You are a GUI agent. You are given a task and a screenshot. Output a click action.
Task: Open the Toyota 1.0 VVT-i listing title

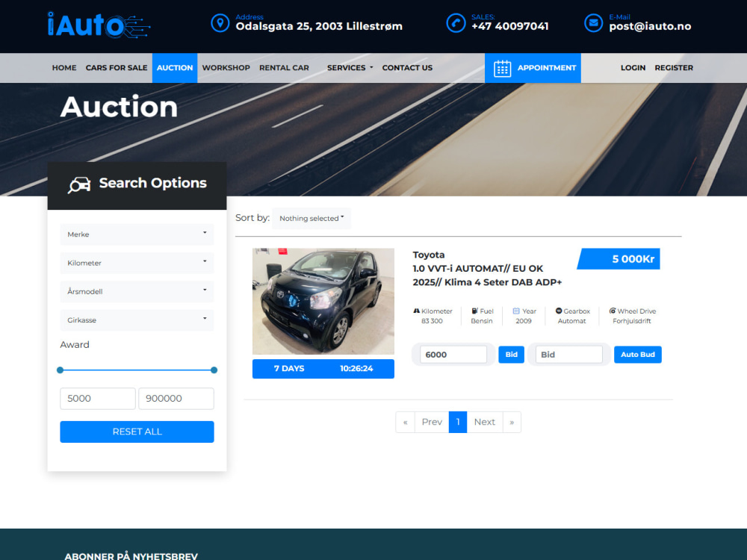click(487, 269)
